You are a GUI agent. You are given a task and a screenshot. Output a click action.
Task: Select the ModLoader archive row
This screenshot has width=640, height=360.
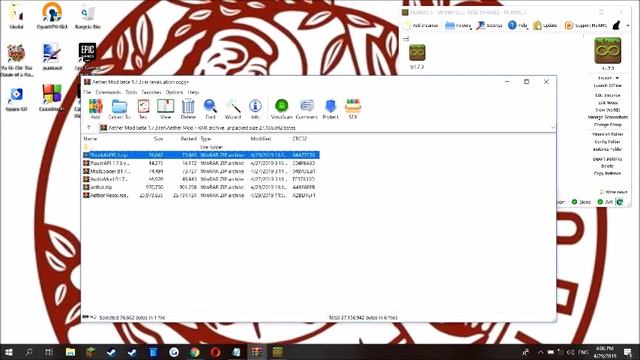(x=201, y=171)
